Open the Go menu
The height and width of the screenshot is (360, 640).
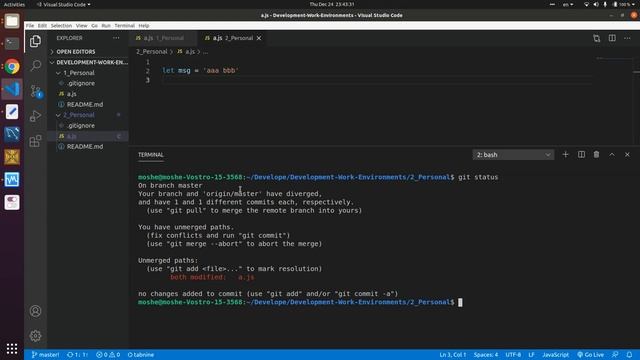94,25
